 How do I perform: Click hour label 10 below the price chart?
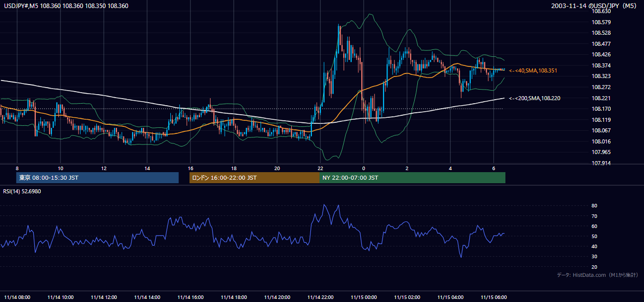(60, 168)
